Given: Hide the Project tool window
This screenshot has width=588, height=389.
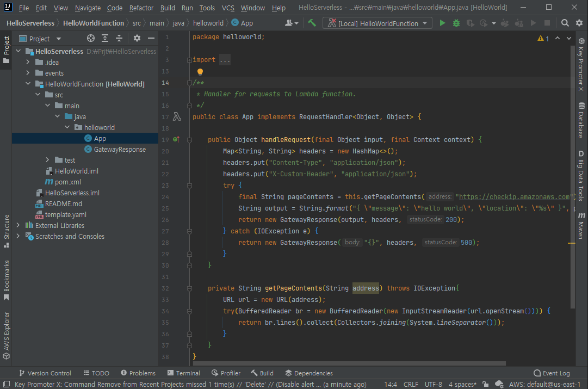Looking at the screenshot, I should pos(151,38).
